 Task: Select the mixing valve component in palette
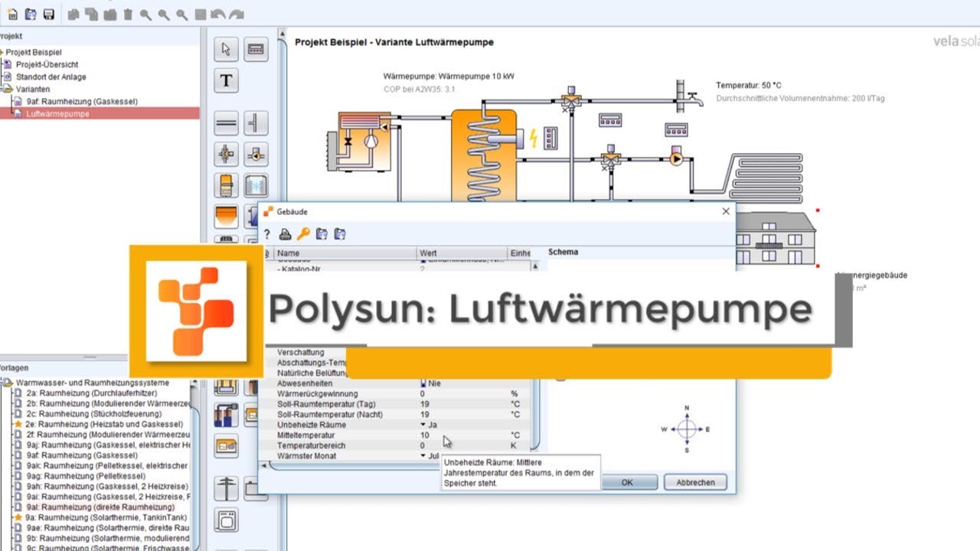tap(226, 154)
